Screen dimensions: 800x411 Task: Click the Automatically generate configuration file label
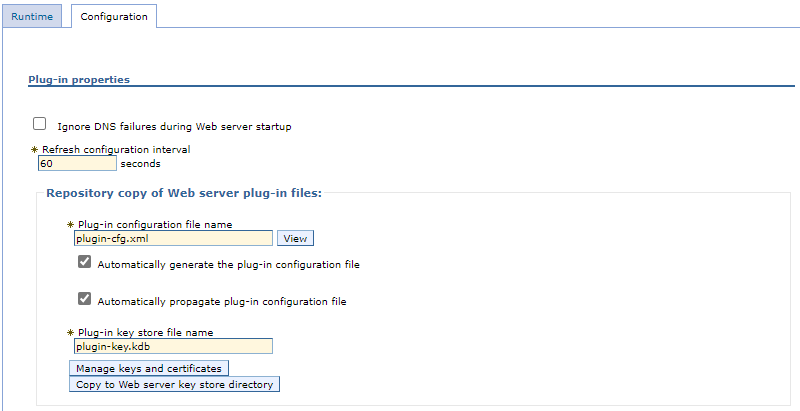click(229, 265)
